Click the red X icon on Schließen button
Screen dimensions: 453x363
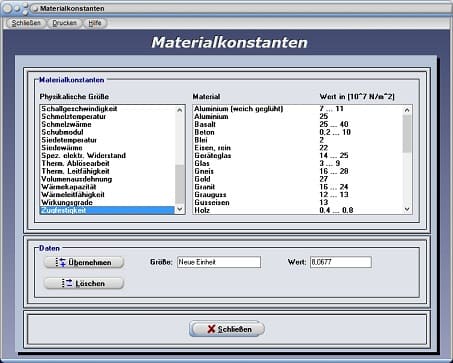pyautogui.click(x=211, y=329)
